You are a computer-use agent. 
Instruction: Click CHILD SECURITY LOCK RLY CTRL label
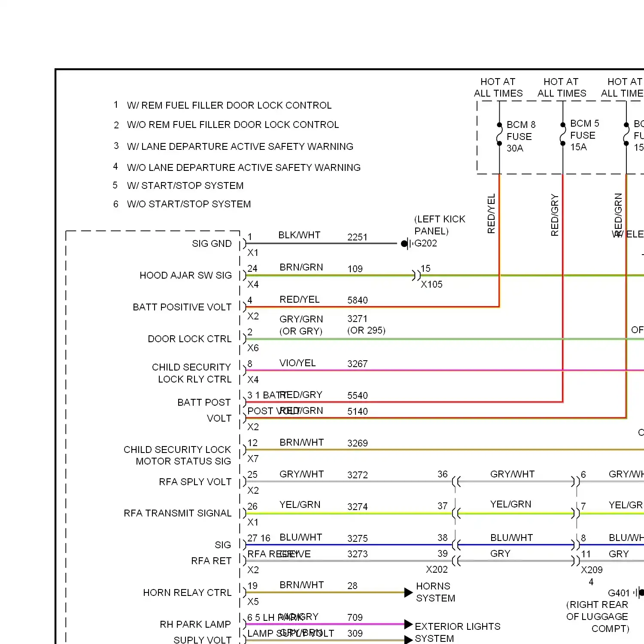pos(191,373)
